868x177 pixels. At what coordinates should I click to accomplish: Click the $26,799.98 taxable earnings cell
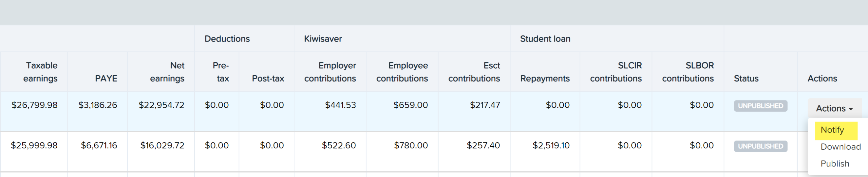34,105
